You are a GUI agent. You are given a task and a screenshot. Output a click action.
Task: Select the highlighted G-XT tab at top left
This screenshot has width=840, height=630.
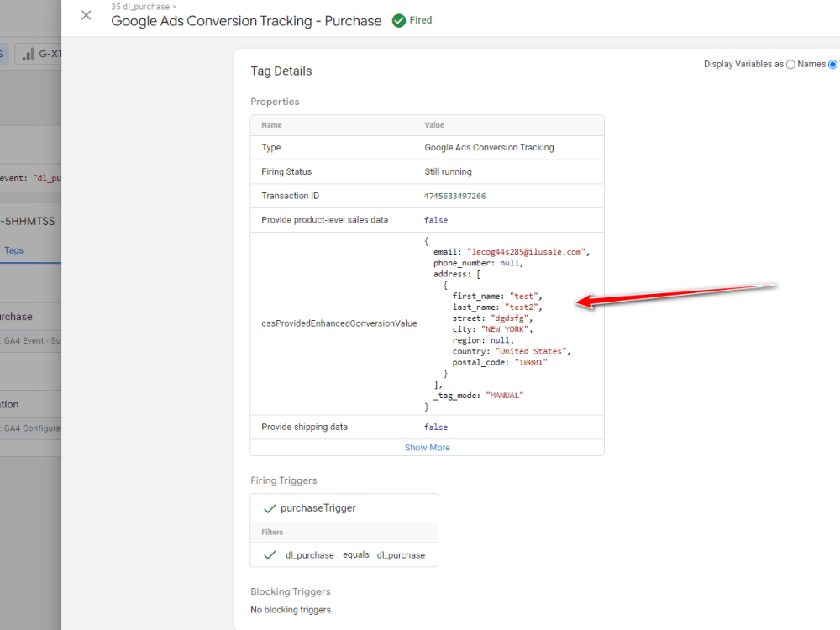click(x=4, y=52)
